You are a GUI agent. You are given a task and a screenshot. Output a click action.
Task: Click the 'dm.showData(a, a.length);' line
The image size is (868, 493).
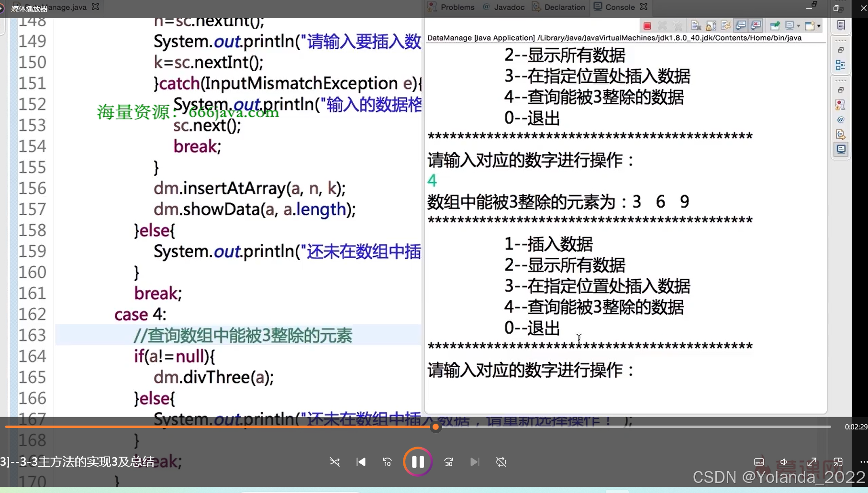click(x=255, y=209)
